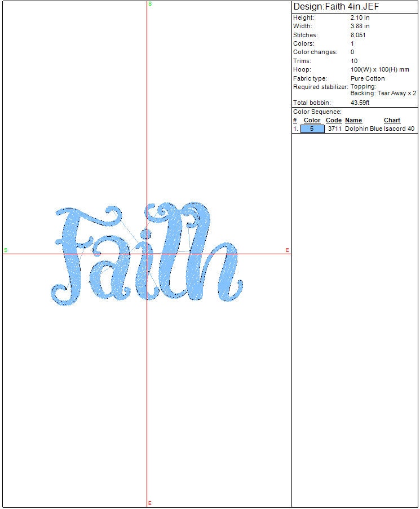Select the Dolphin Blue thread name
This screenshot has width=420, height=509.
pyautogui.click(x=364, y=129)
